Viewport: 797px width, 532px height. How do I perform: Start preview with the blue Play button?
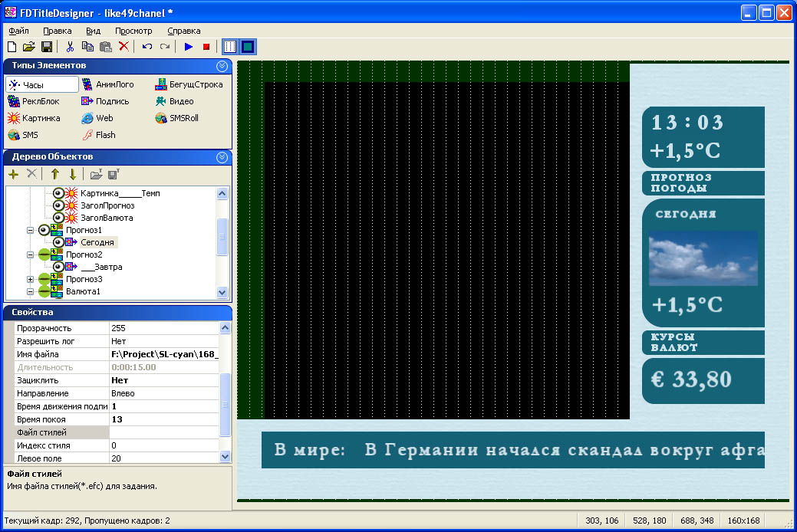pyautogui.click(x=189, y=47)
